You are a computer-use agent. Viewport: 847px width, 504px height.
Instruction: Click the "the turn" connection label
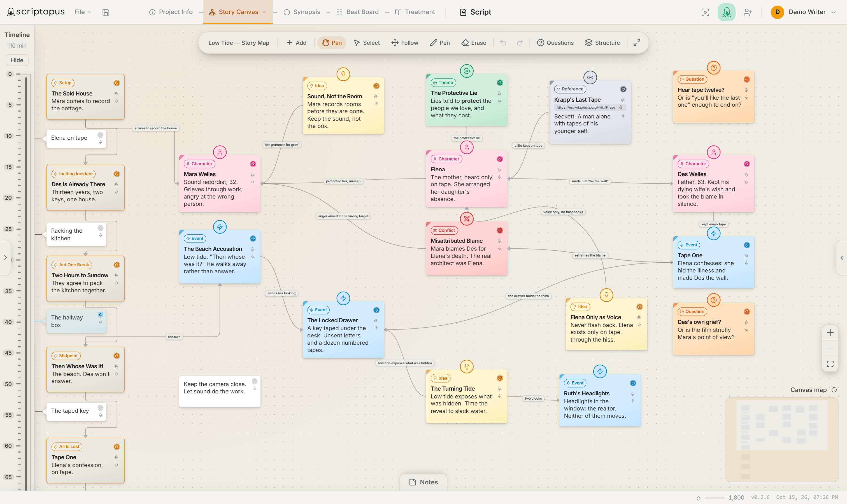pyautogui.click(x=174, y=337)
